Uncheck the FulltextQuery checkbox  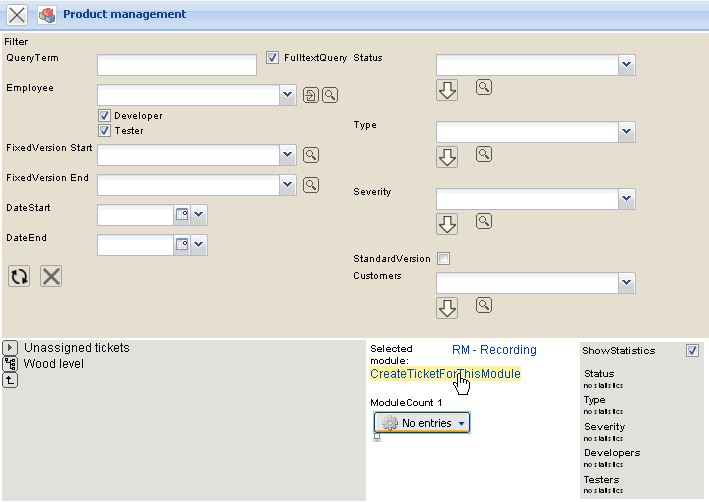[x=273, y=59]
